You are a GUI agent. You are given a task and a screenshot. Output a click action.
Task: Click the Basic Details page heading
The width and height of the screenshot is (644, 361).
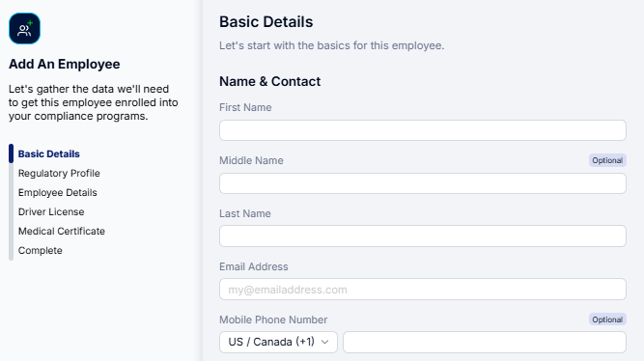point(266,22)
